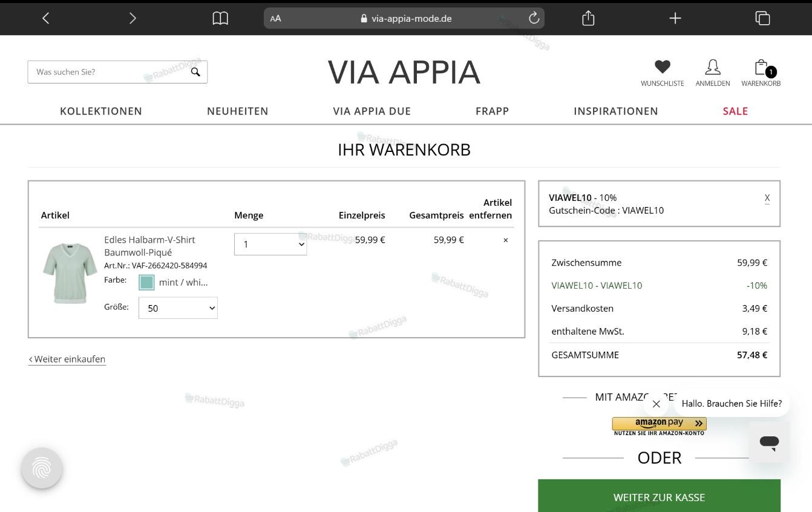Open the Größe size dropdown
The width and height of the screenshot is (812, 512).
[x=178, y=308]
